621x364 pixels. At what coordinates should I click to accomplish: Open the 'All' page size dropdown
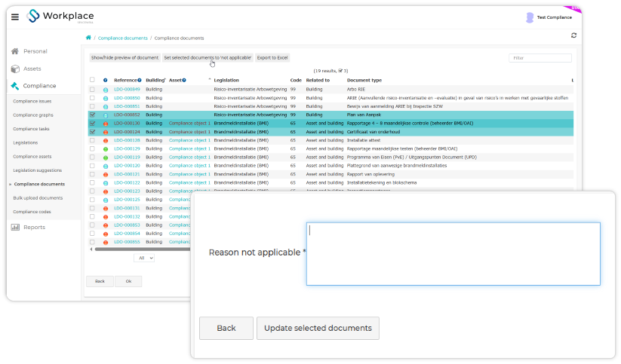click(x=144, y=258)
